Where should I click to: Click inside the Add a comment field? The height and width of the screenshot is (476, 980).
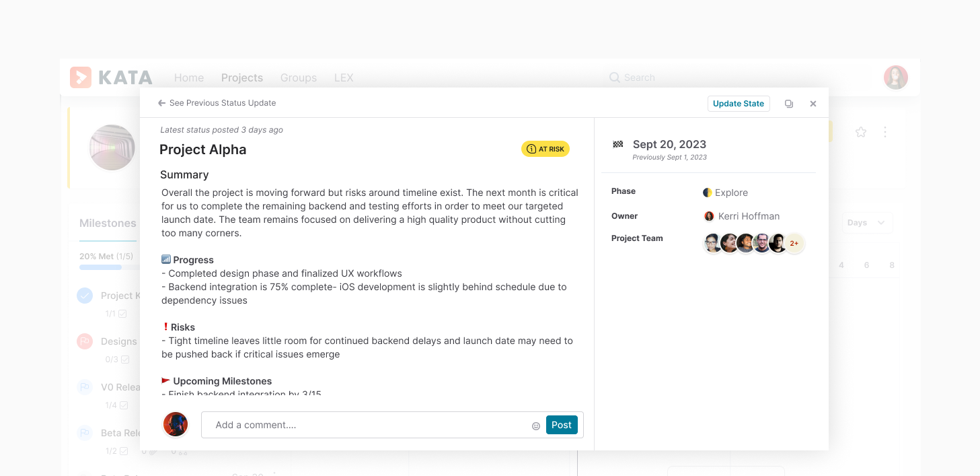(x=336, y=425)
